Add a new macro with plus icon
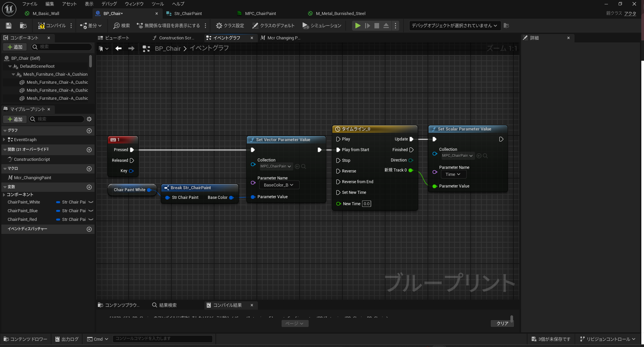 (89, 169)
